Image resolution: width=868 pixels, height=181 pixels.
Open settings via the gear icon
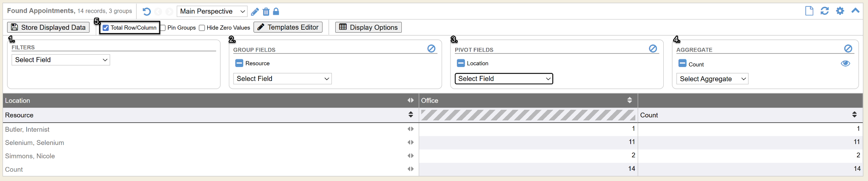[840, 11]
